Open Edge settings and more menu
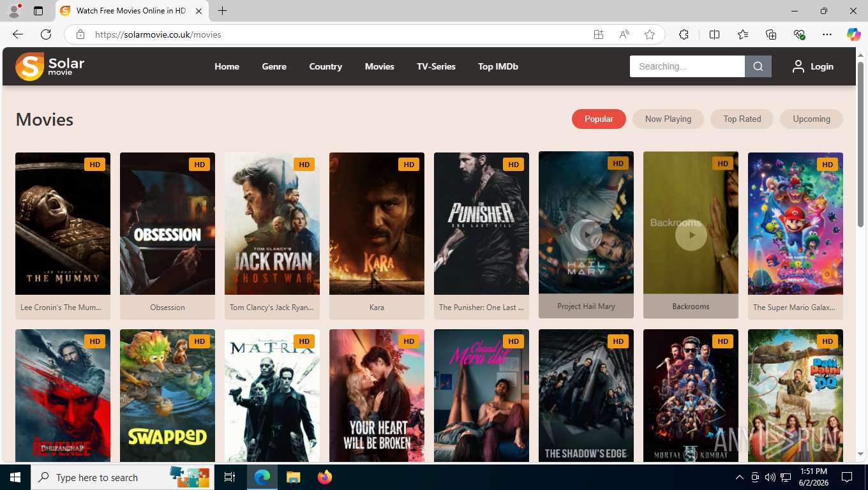This screenshot has width=868, height=490. coord(827,34)
